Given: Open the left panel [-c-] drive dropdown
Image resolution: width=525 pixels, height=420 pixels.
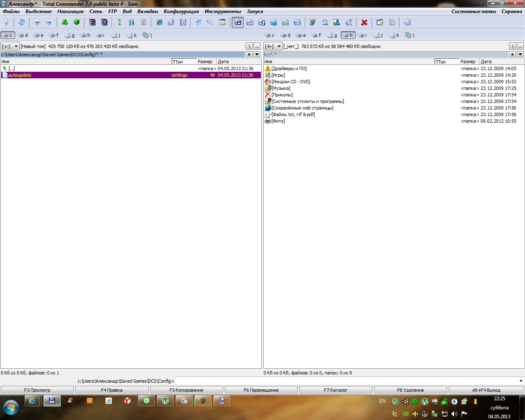Looking at the screenshot, I should pos(10,46).
